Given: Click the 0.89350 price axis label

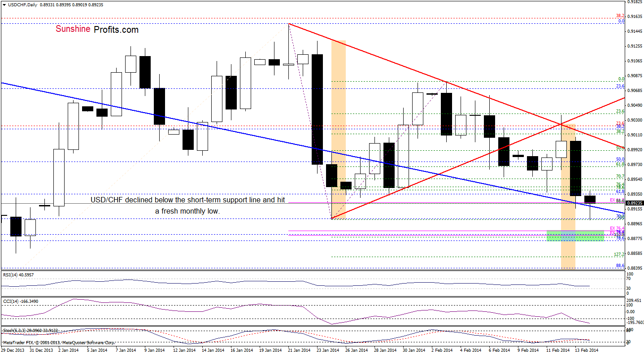Looking at the screenshot, I should pyautogui.click(x=635, y=194).
